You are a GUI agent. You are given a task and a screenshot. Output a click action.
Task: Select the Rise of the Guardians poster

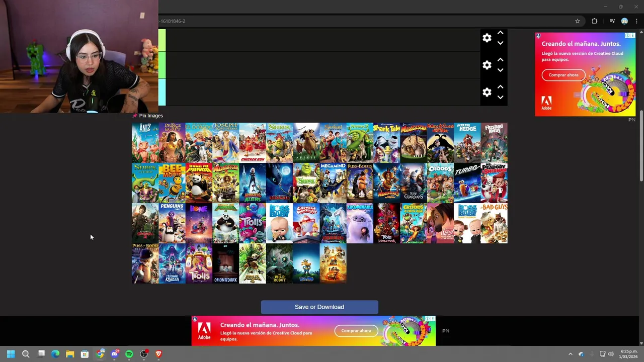tap(414, 183)
